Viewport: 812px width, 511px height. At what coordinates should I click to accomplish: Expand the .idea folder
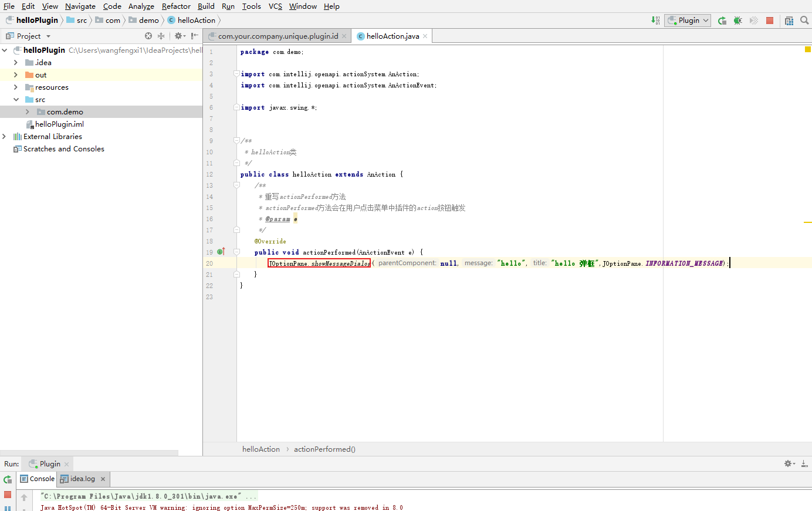(16, 62)
